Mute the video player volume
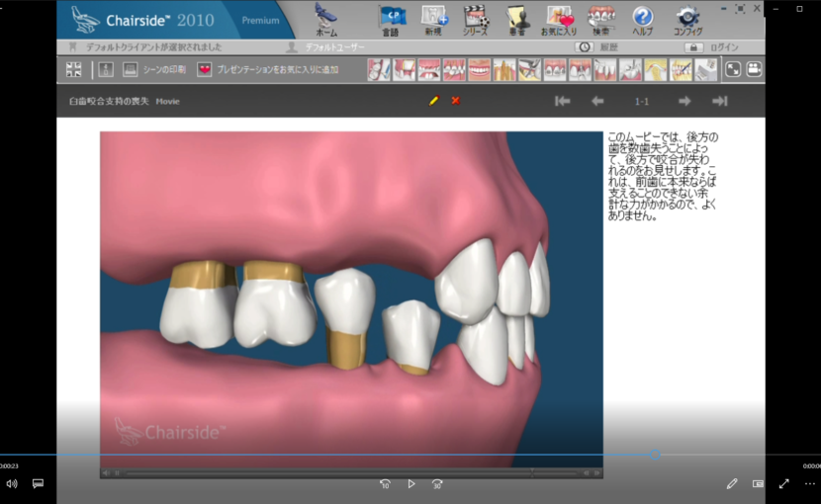 pos(12,483)
